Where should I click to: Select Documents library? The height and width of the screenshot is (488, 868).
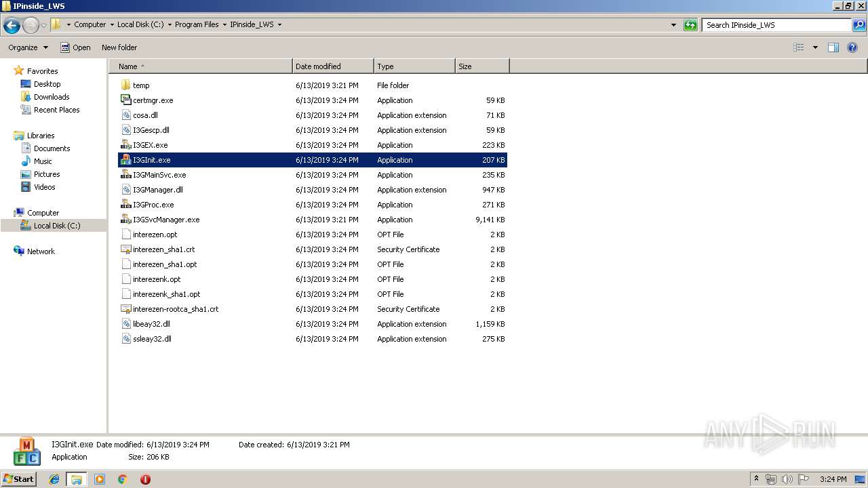52,148
